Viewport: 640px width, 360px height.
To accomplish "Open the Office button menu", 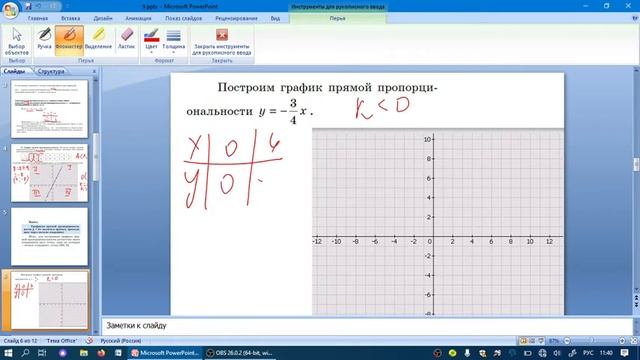I will click(x=10, y=10).
